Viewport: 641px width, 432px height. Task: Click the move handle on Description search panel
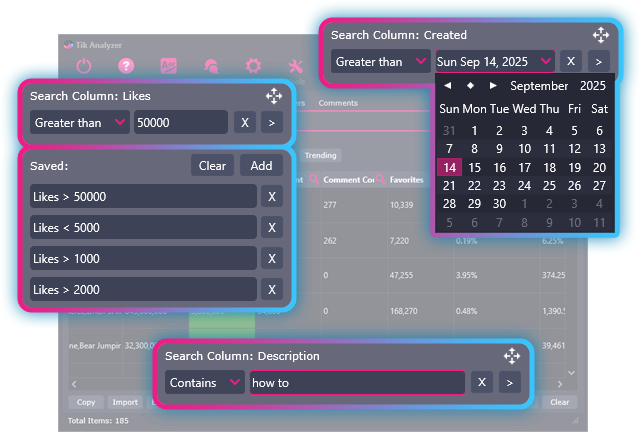click(x=511, y=356)
